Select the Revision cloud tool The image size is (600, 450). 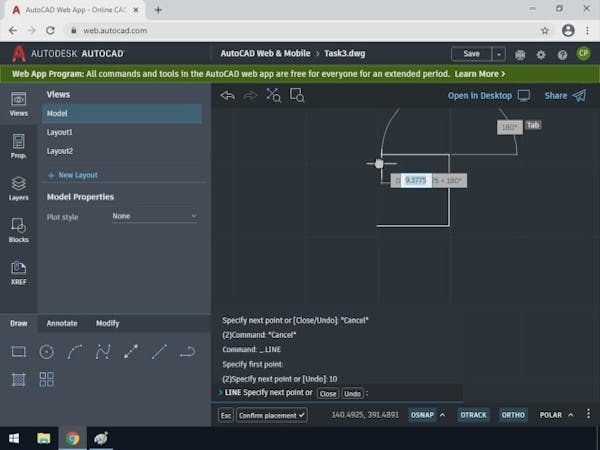pos(188,352)
